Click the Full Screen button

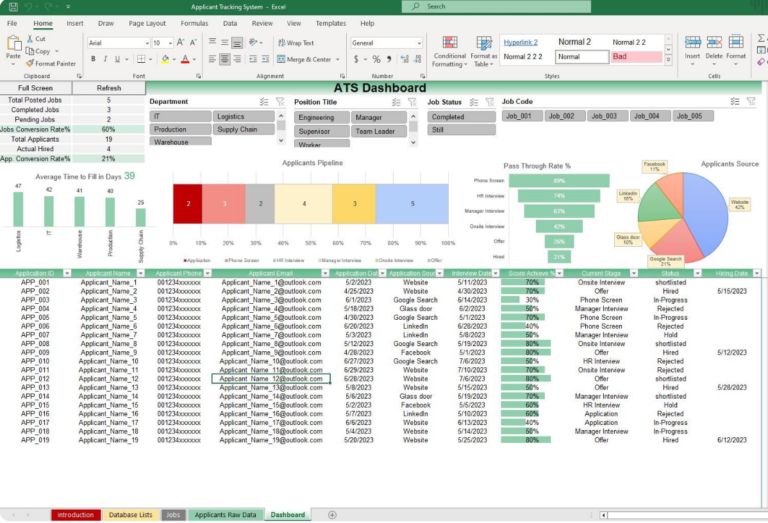click(35, 88)
